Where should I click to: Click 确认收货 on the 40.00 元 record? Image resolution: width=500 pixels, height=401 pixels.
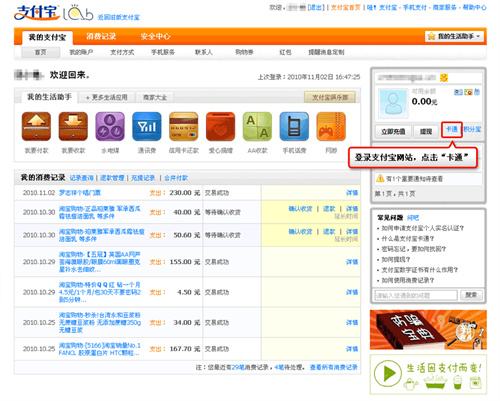pyautogui.click(x=300, y=209)
